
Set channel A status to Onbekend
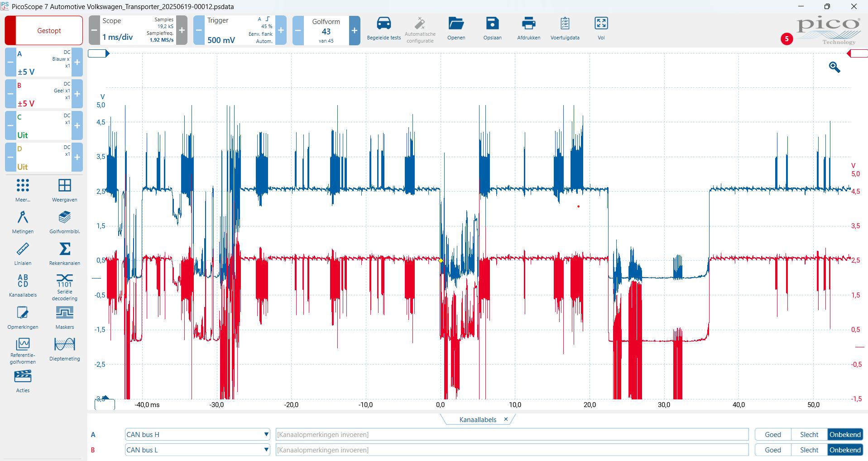tap(845, 435)
